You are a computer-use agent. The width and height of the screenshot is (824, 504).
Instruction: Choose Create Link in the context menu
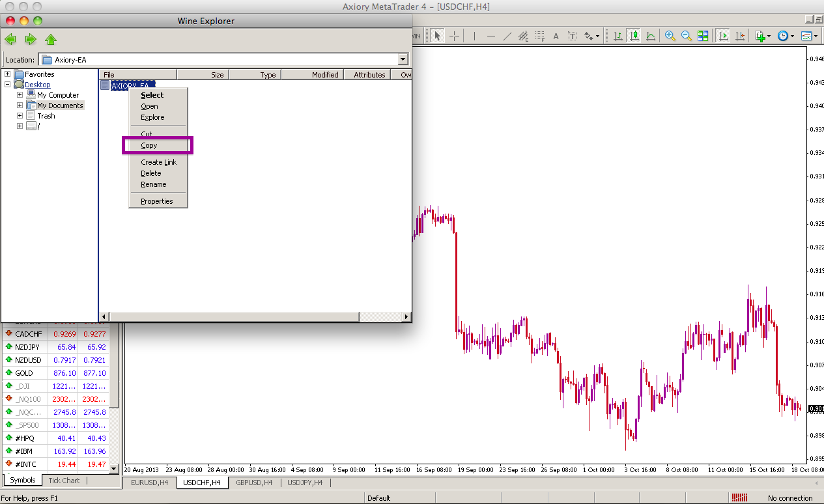pos(158,162)
